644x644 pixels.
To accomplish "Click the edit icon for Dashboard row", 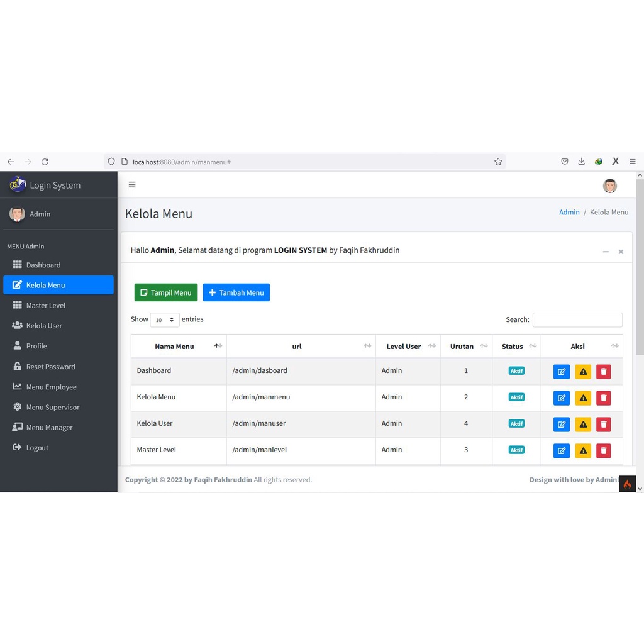I will [x=561, y=371].
